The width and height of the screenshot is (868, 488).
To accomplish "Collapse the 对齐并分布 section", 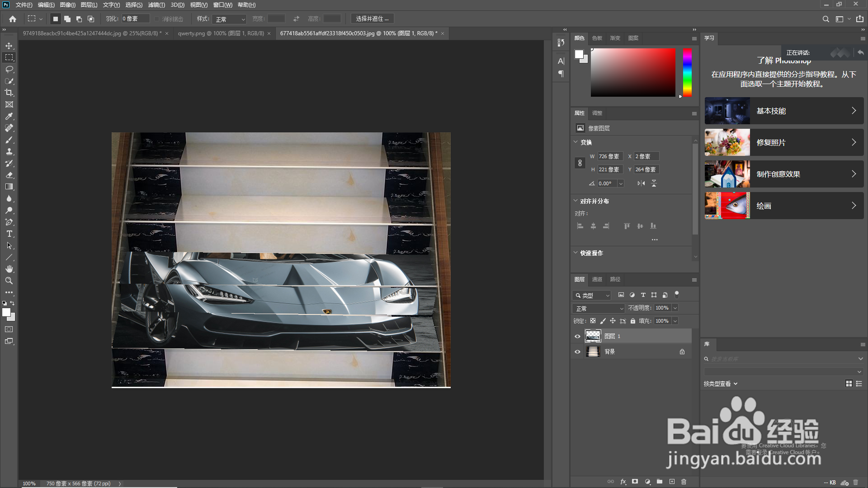I will [x=576, y=201].
